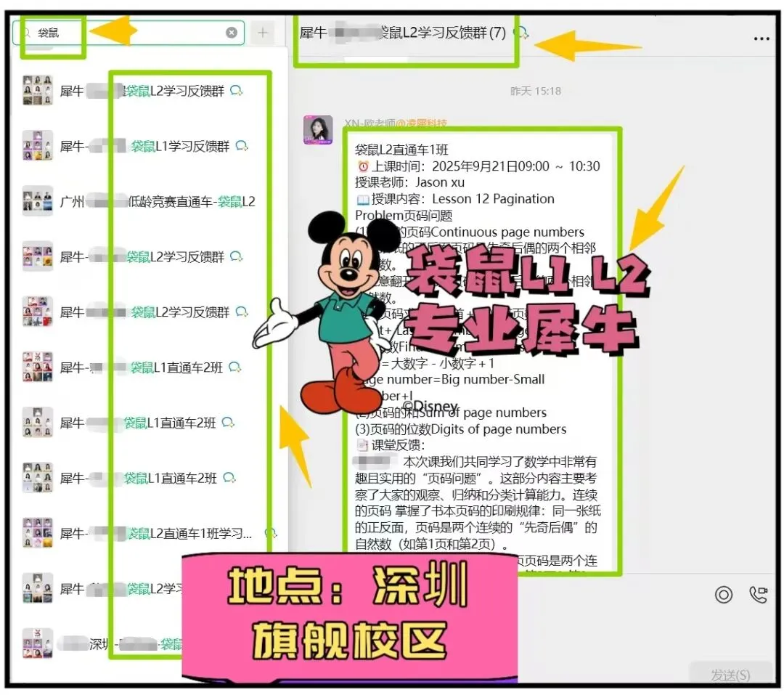Click the message line 授课老师: Jason xu

point(409,182)
